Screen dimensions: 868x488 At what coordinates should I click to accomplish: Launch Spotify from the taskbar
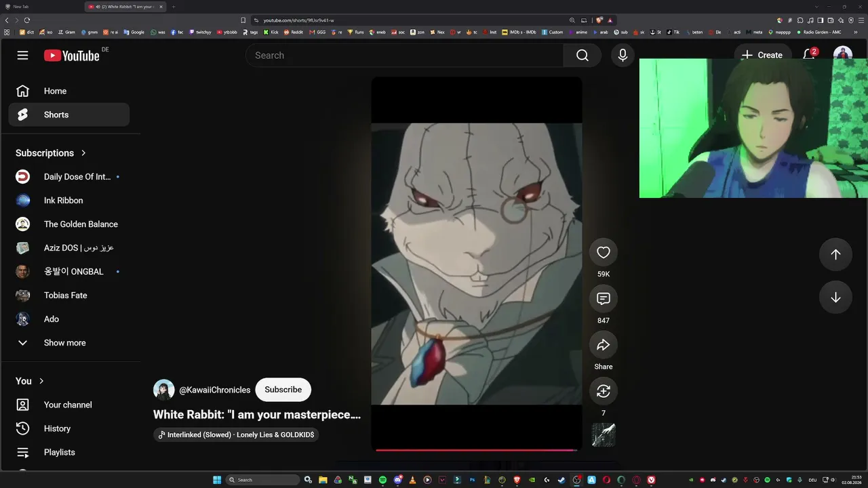point(382,480)
